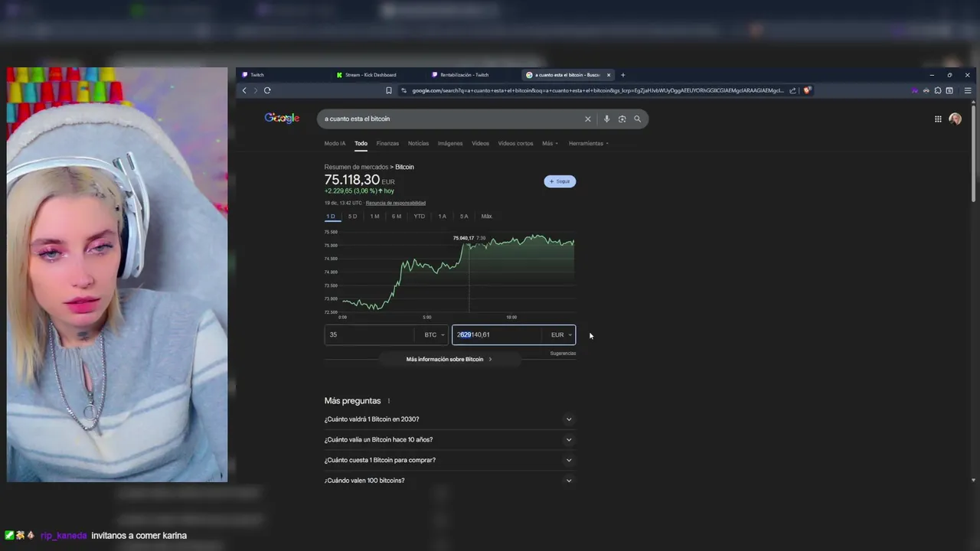Viewport: 980px width, 551px height.
Task: Click the browser address bar URL
Action: [x=597, y=90]
